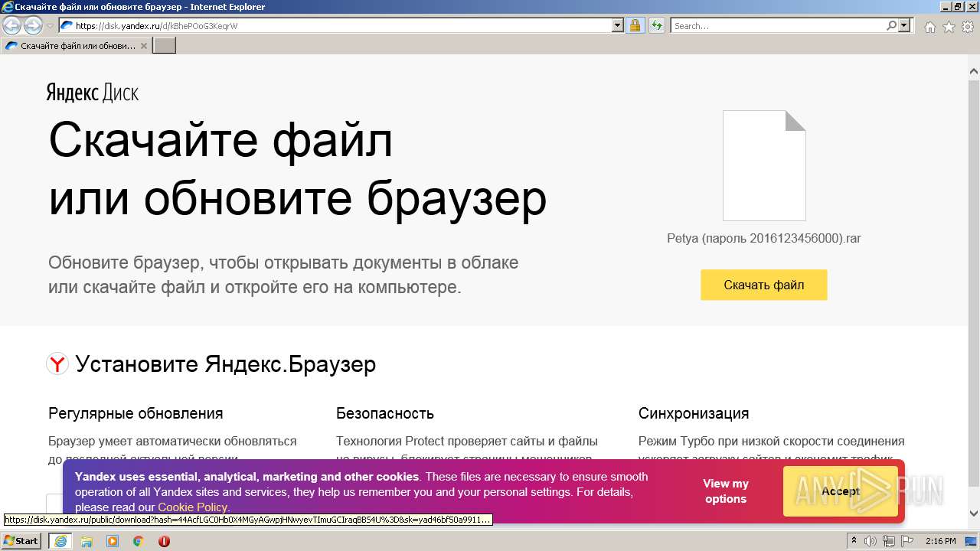The image size is (980, 551).
Task: Click the Безопасность heading
Action: [385, 413]
